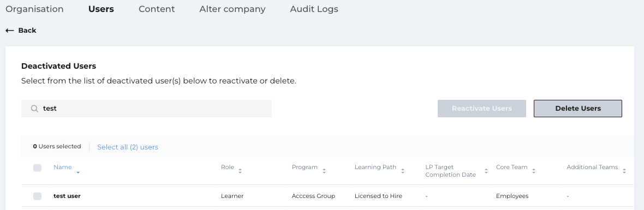Toggle Name column sort arrow
Screen dimensions: 644x210
click(77, 173)
